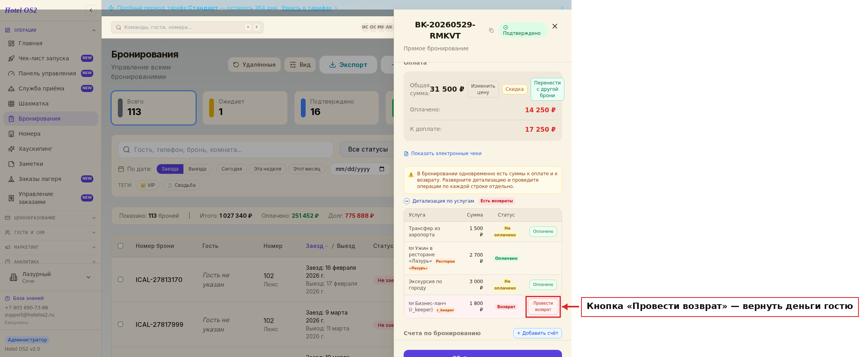Tick checkbox for booking ICAL-27813170
This screenshot has width=868, height=357.
[120, 280]
